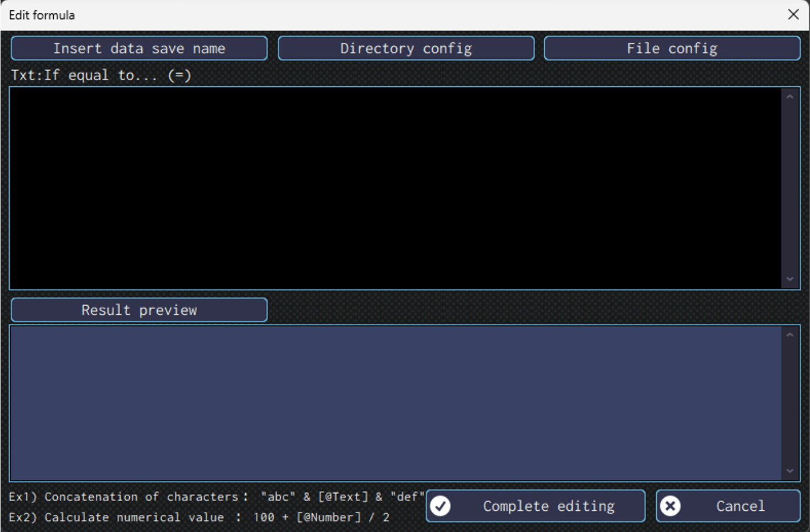
Task: Click the Edit formula title bar text
Action: [x=42, y=15]
